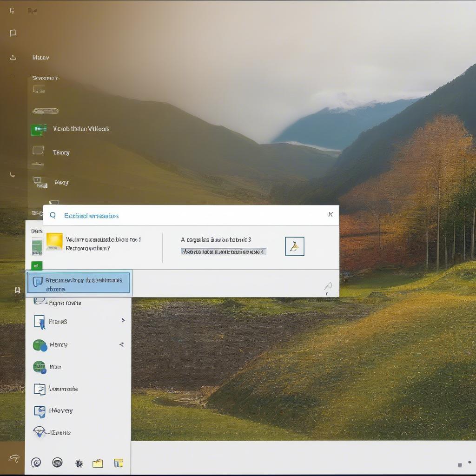Click the Gars label

point(37,231)
